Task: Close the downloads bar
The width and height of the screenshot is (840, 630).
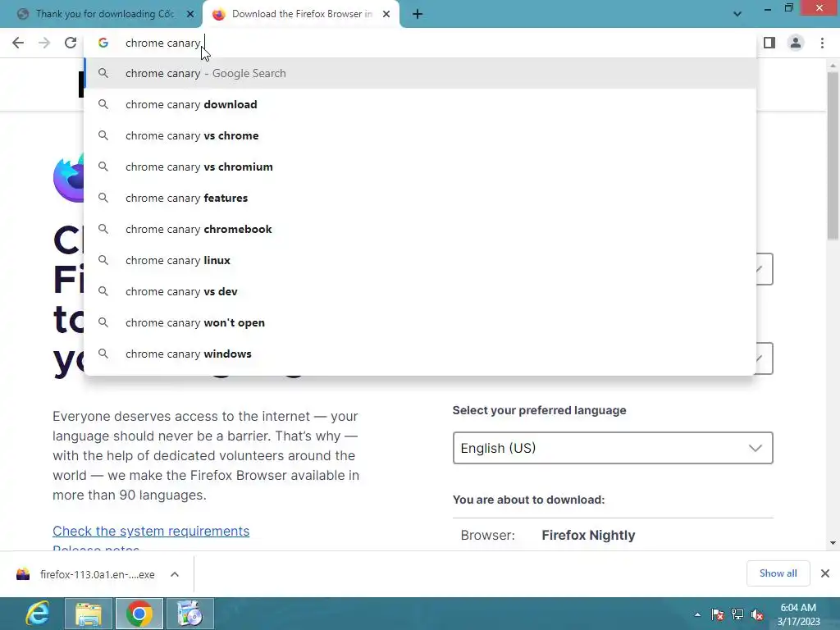Action: 825,573
